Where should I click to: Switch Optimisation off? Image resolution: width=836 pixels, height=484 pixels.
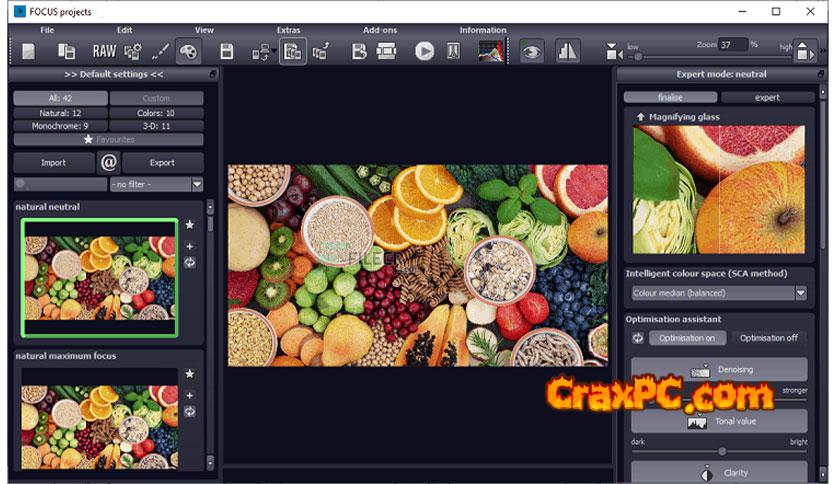point(768,338)
